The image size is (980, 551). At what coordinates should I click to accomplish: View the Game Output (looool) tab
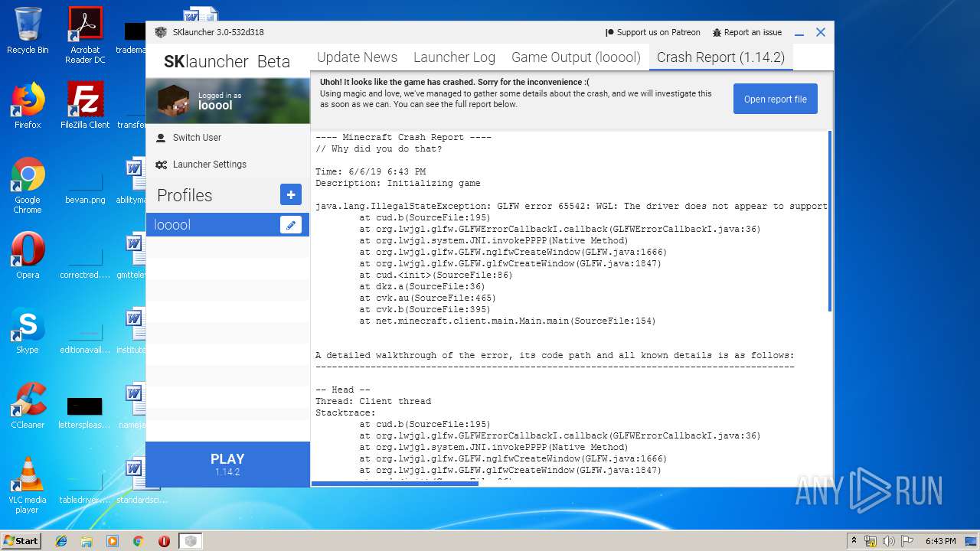click(576, 57)
